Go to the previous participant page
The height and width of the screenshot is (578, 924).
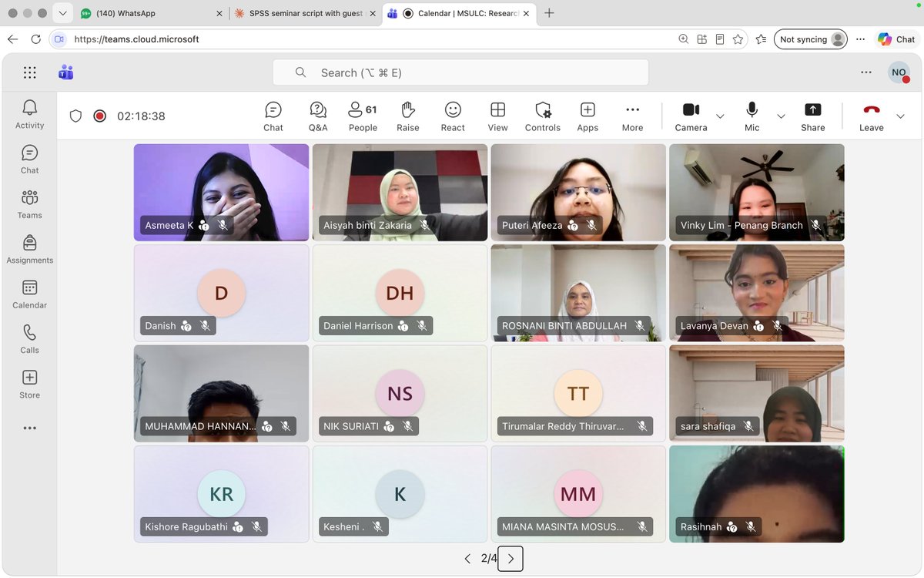tap(467, 559)
